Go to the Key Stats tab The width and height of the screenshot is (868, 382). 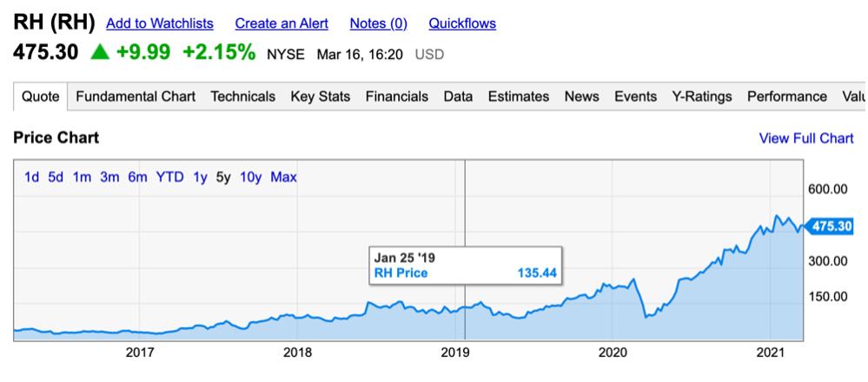pyautogui.click(x=320, y=96)
